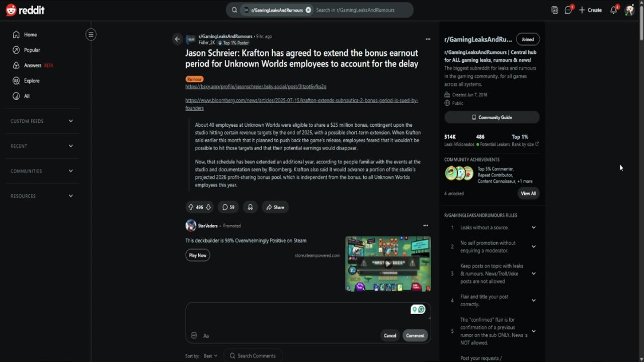Open the Reddit home logo
This screenshot has height=362, width=644.
click(25, 10)
